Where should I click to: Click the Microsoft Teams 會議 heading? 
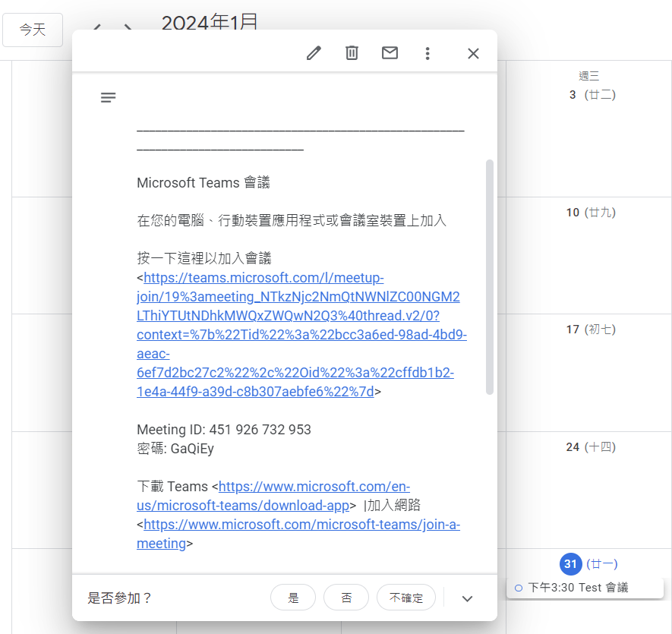(x=203, y=183)
